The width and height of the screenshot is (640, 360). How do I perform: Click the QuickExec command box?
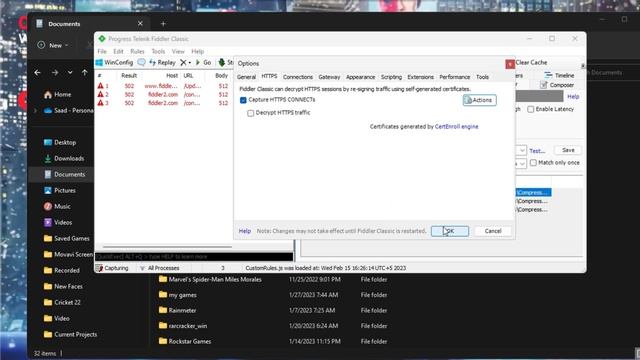tap(194, 257)
